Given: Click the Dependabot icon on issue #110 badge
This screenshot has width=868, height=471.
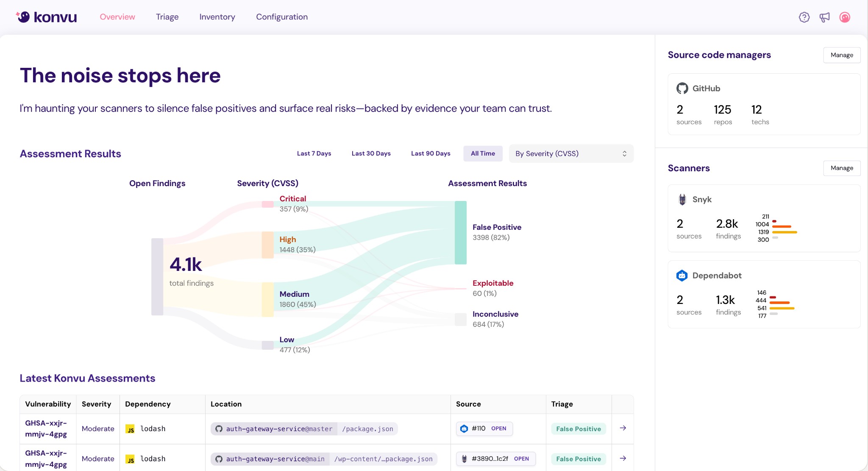Looking at the screenshot, I should [464, 429].
